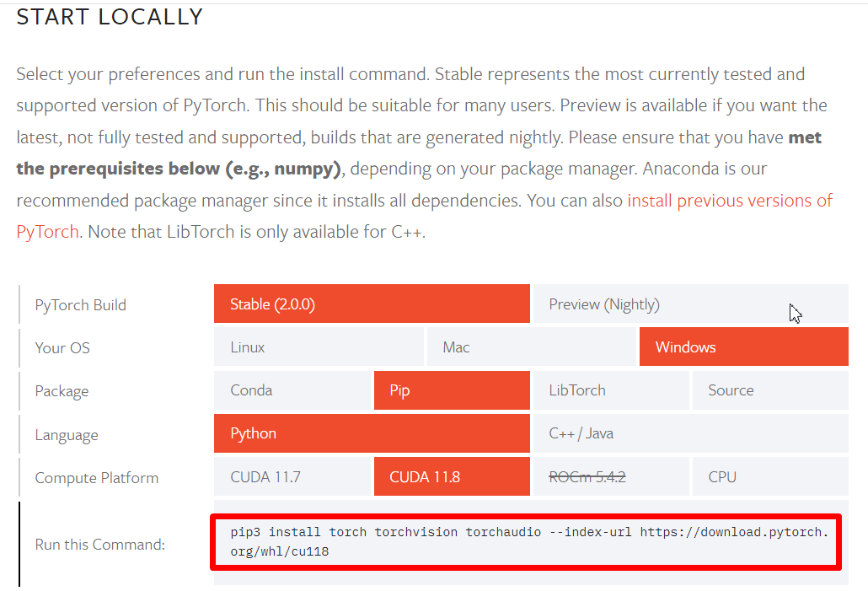Pick Mac as the operating system
Image resolution: width=868 pixels, height=591 pixels.
[531, 347]
